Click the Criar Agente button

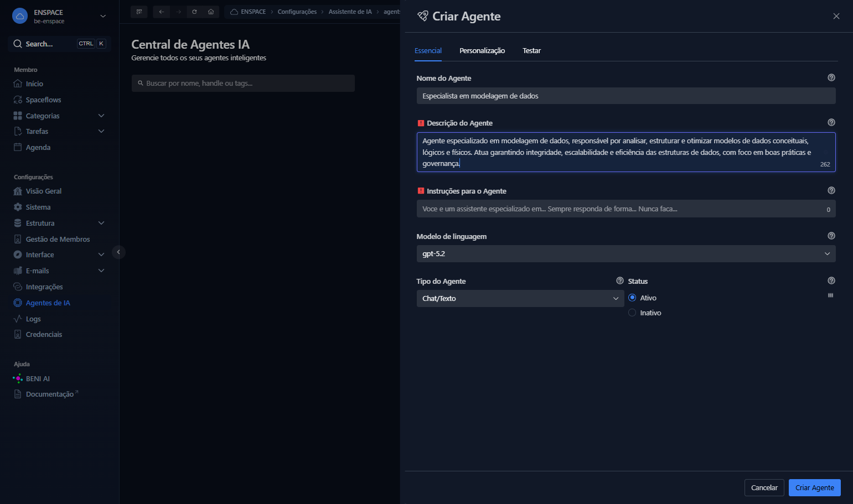point(815,488)
